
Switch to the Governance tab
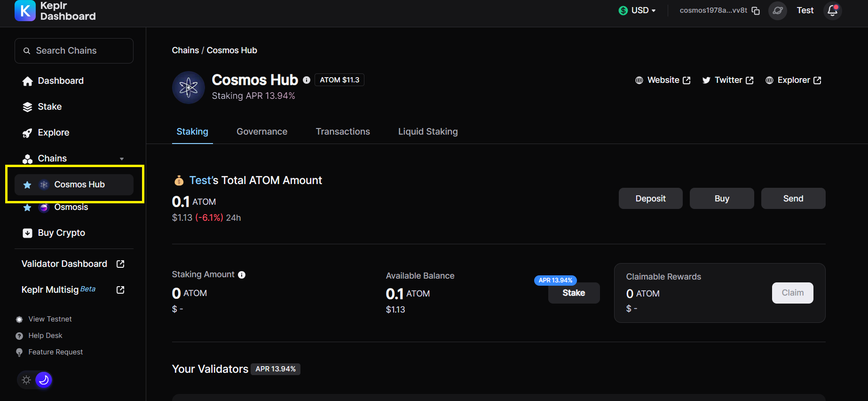(262, 132)
